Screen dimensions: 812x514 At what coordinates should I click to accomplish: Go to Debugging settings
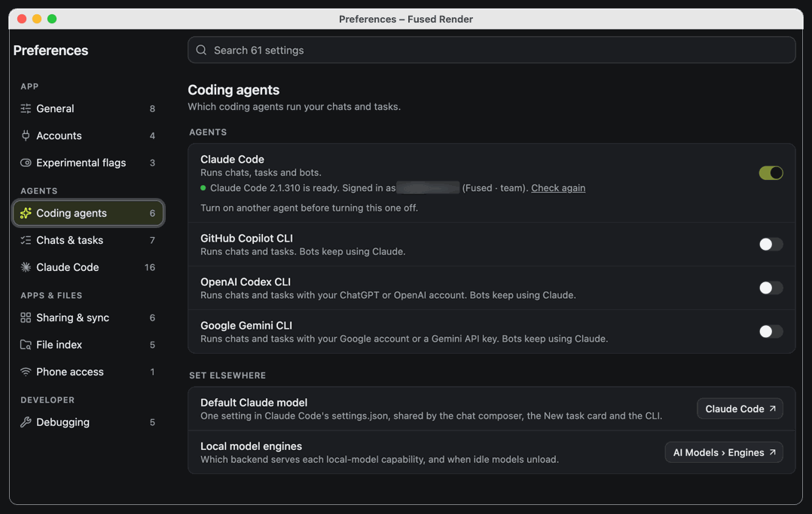88,422
